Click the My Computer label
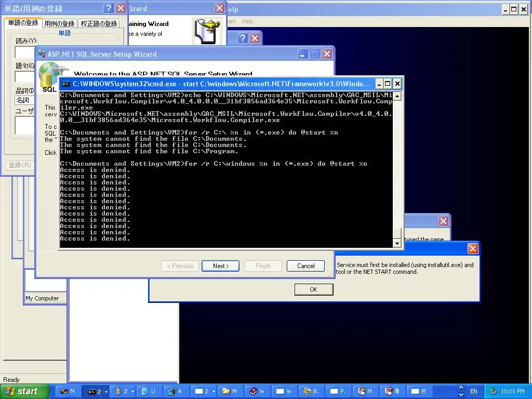The width and height of the screenshot is (532, 399). coord(42,298)
